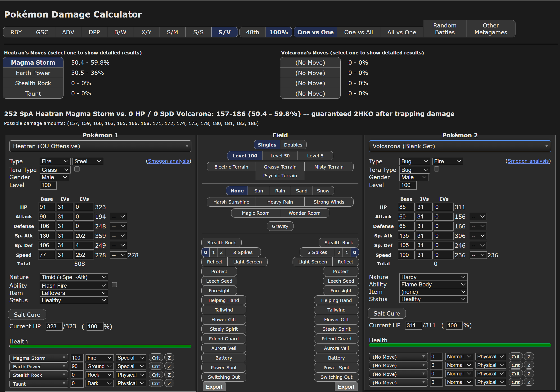Screen dimensions: 560x392
Task: Click Heatran's Sp. Atk EVs field
Action: 84,236
